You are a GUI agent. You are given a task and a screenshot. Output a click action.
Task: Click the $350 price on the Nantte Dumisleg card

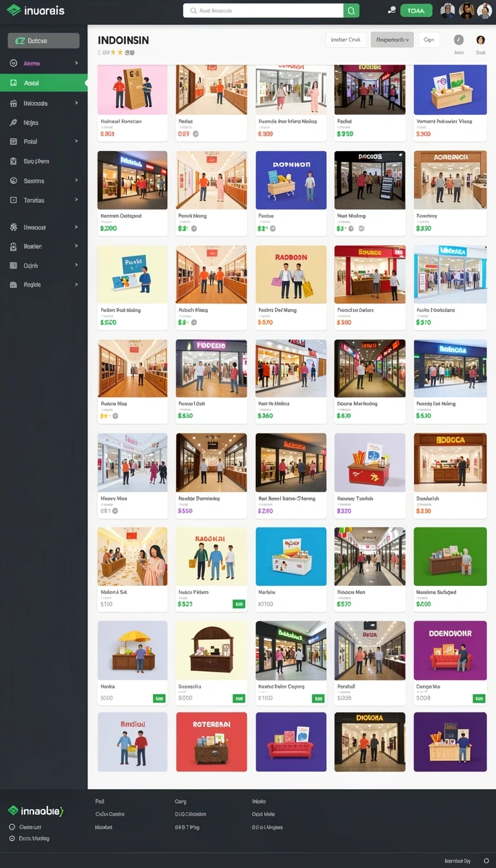coord(185,510)
